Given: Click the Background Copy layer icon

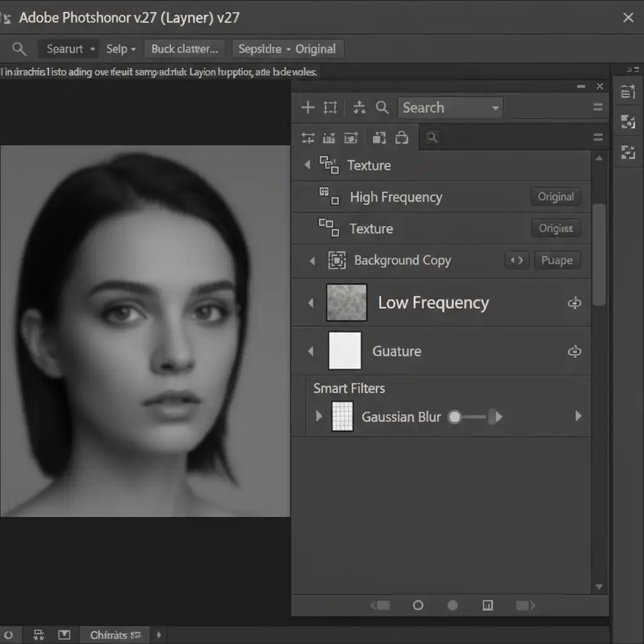Looking at the screenshot, I should tap(337, 260).
